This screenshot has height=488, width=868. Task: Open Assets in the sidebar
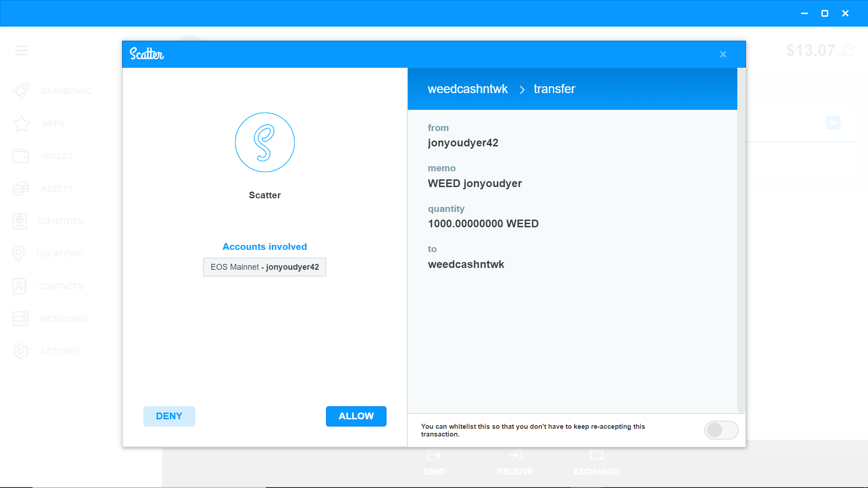(x=57, y=188)
